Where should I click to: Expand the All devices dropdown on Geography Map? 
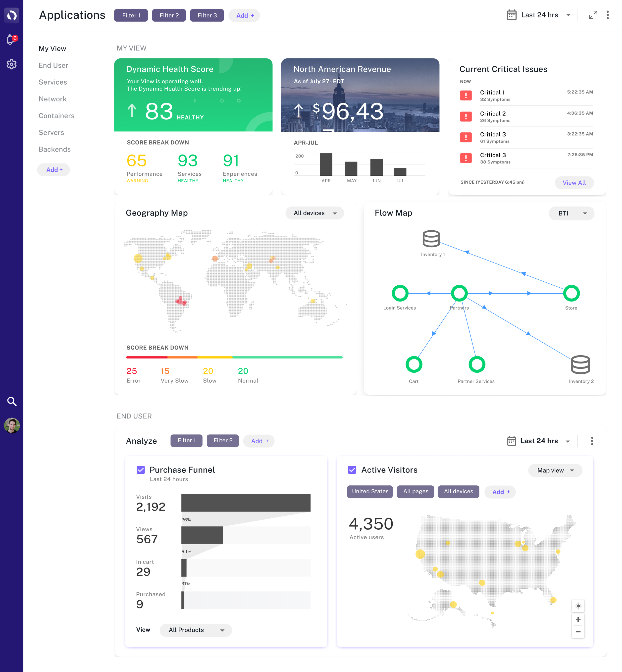(x=314, y=213)
